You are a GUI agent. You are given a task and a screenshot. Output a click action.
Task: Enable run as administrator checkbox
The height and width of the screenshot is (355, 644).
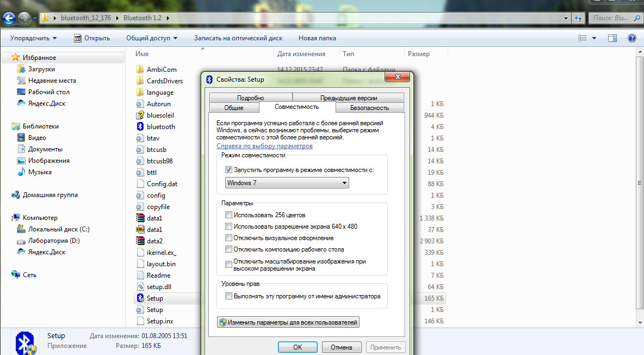coord(228,297)
